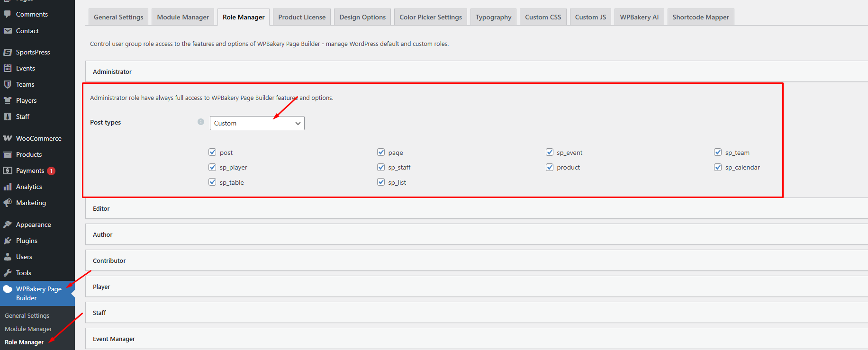Image resolution: width=868 pixels, height=350 pixels.
Task: Expand the Author role section
Action: click(477, 234)
